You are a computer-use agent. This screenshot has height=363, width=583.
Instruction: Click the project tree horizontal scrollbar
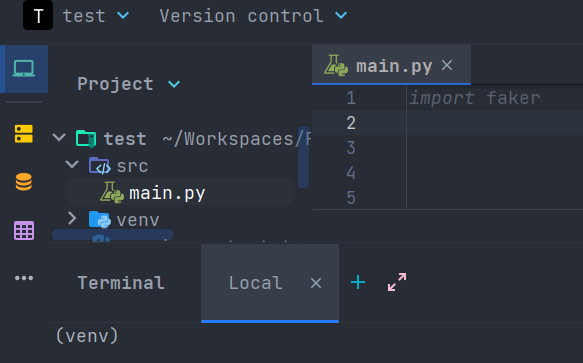[112, 234]
